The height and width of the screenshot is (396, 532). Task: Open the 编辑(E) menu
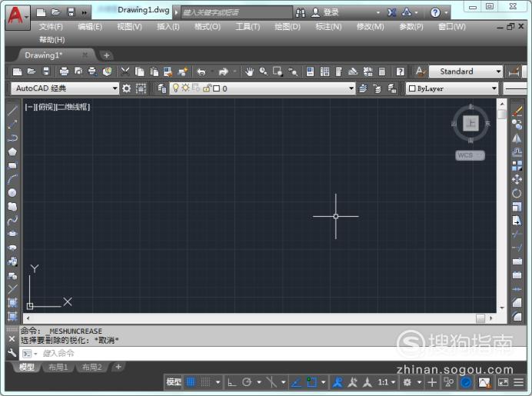pyautogui.click(x=90, y=26)
